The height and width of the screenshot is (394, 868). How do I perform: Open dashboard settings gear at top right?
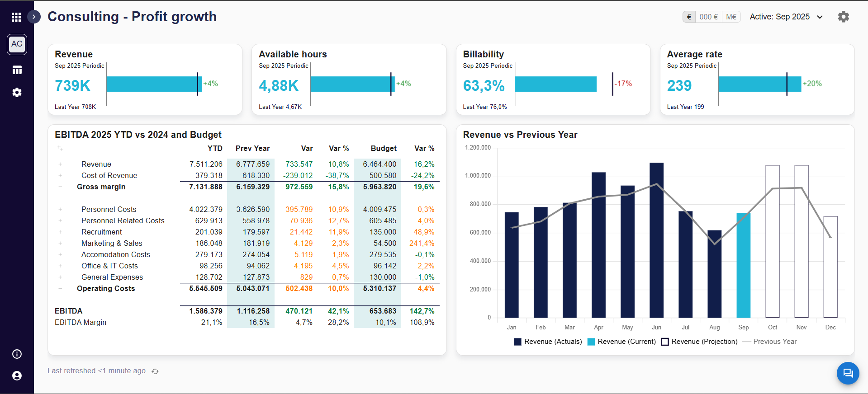pyautogui.click(x=844, y=17)
